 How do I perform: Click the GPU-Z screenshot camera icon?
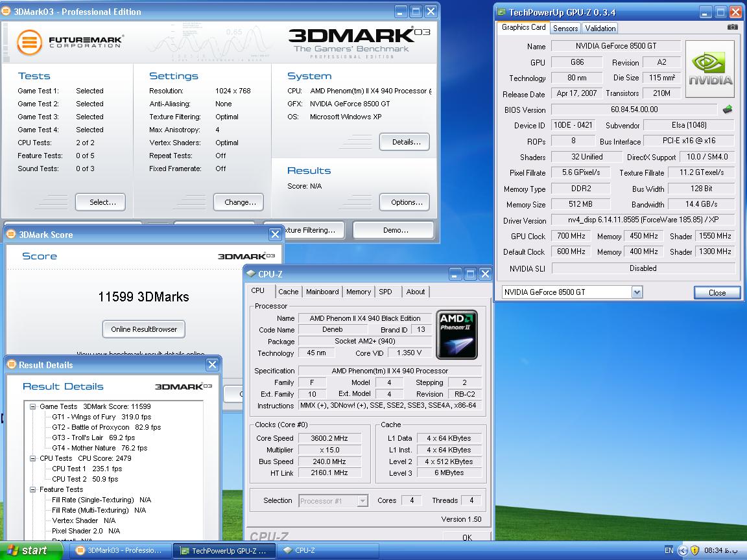tap(732, 27)
